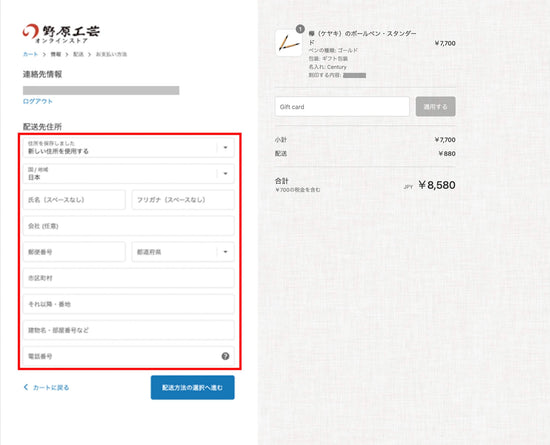This screenshot has width=550, height=445.
Task: Click the Nohara Kogei store logo
Action: coord(61,33)
